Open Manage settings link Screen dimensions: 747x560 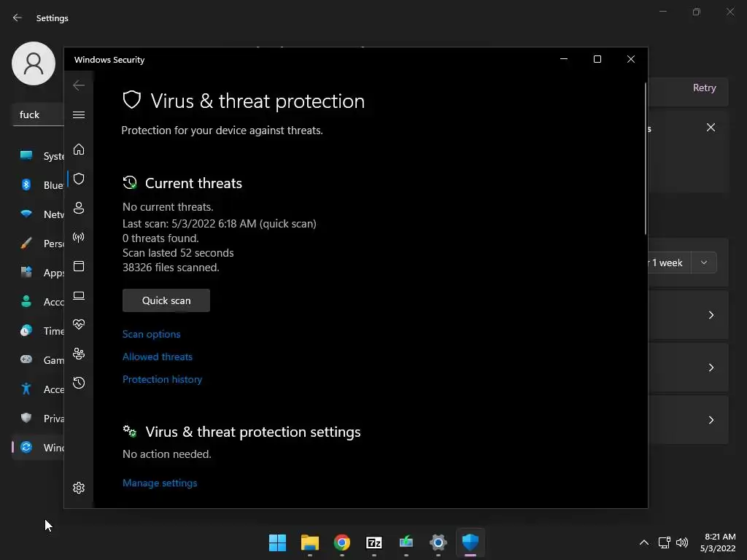coord(160,483)
